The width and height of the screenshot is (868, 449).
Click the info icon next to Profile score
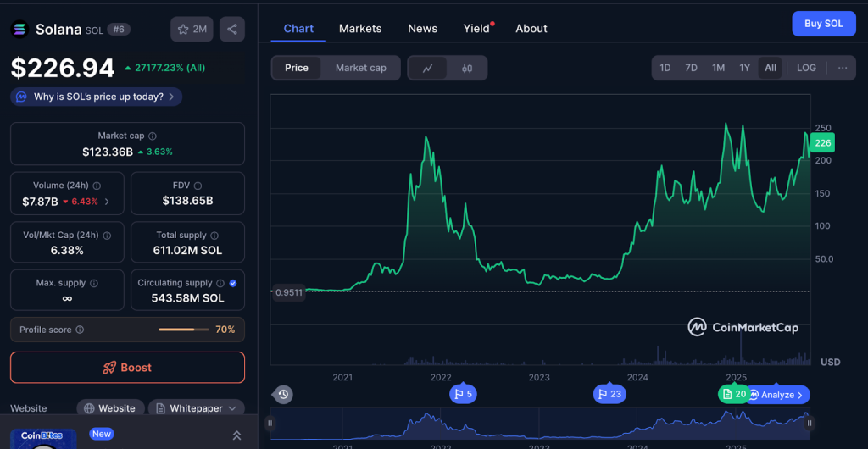coord(80,330)
